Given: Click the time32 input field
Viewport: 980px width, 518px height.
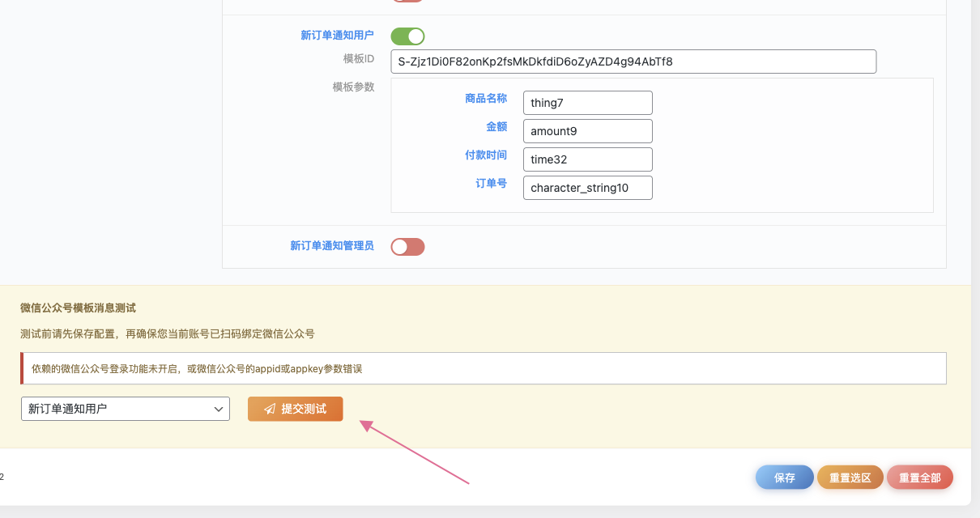Looking at the screenshot, I should (x=587, y=159).
